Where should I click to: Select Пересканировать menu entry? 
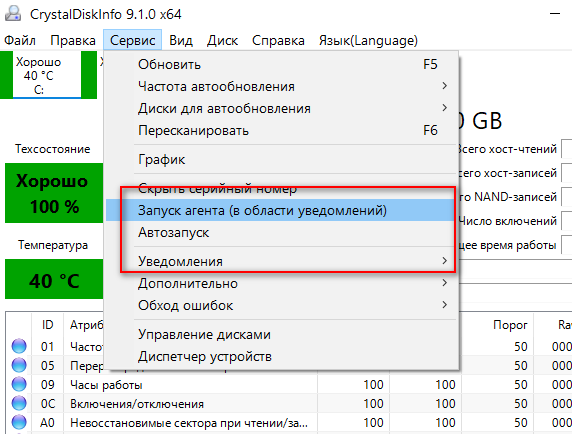coord(282,130)
